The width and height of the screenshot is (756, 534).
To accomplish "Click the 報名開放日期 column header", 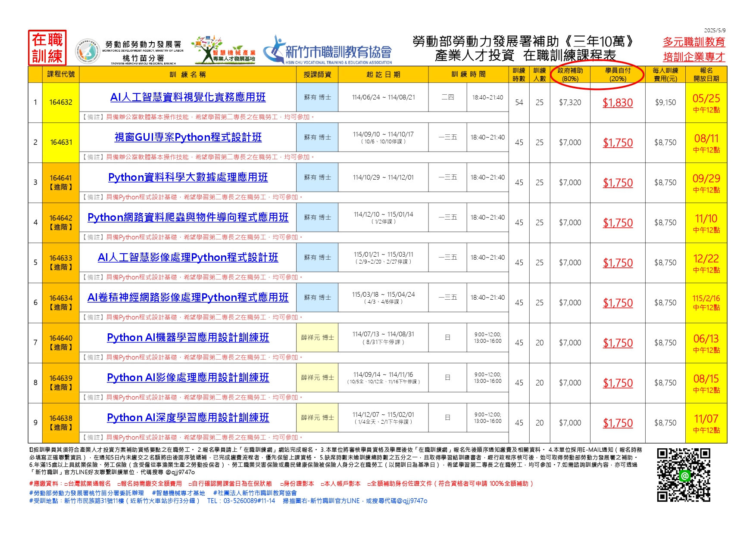I will pyautogui.click(x=706, y=75).
